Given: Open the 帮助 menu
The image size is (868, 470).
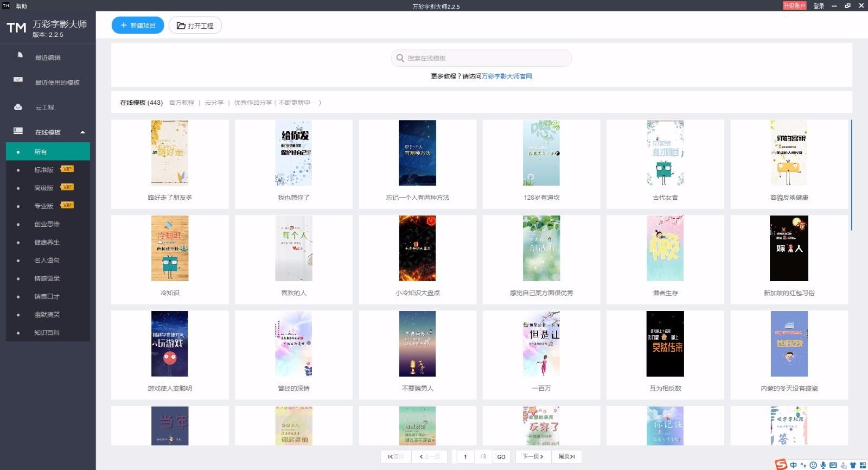Looking at the screenshot, I should click(x=21, y=6).
